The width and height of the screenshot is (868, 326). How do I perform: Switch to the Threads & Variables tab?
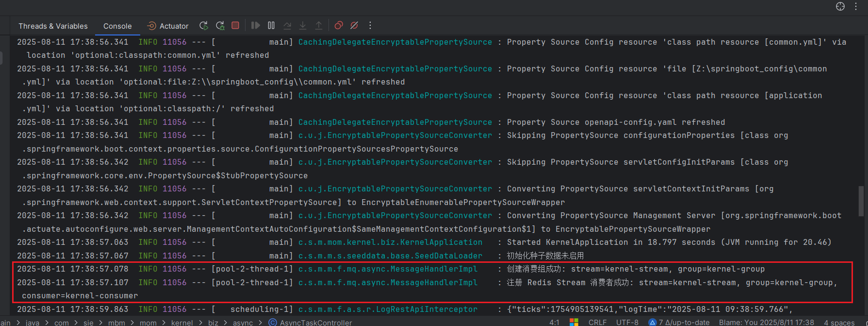(x=53, y=26)
